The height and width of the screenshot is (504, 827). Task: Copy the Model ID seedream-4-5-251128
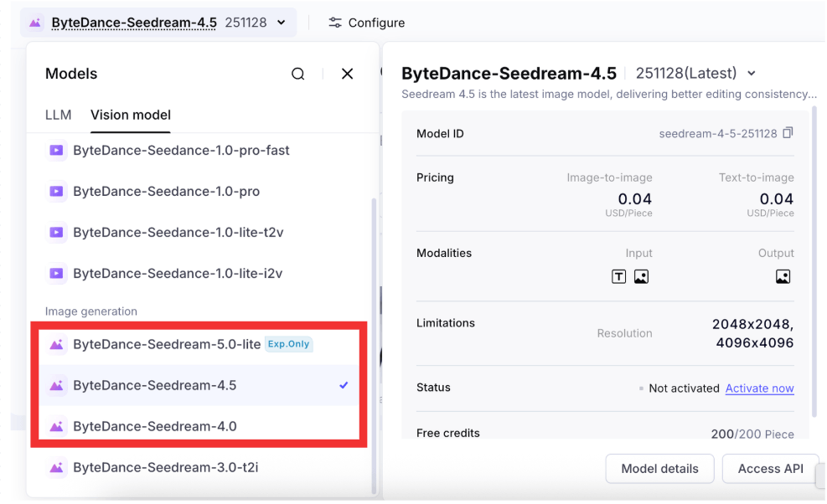788,134
